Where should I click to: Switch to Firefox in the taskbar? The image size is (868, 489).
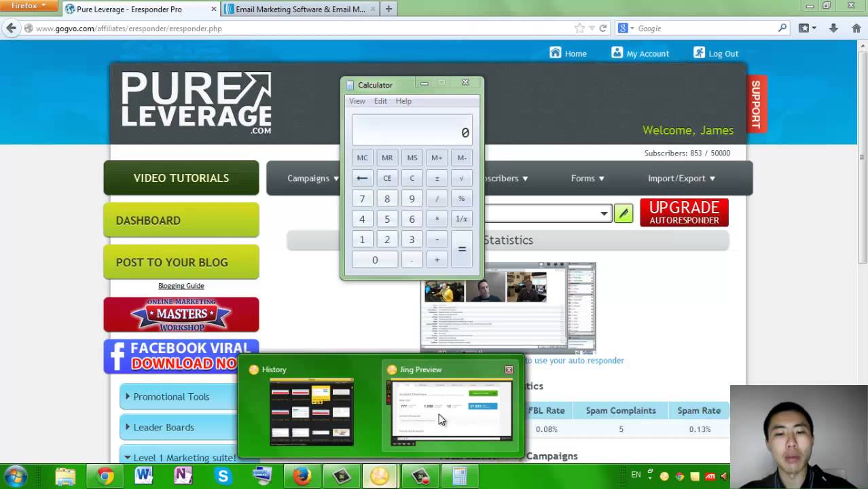click(302, 476)
